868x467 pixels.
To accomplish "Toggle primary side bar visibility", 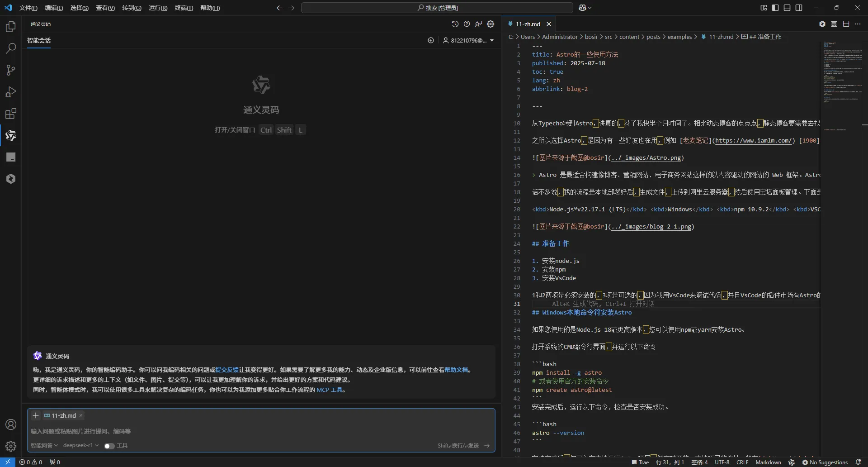I will point(775,8).
